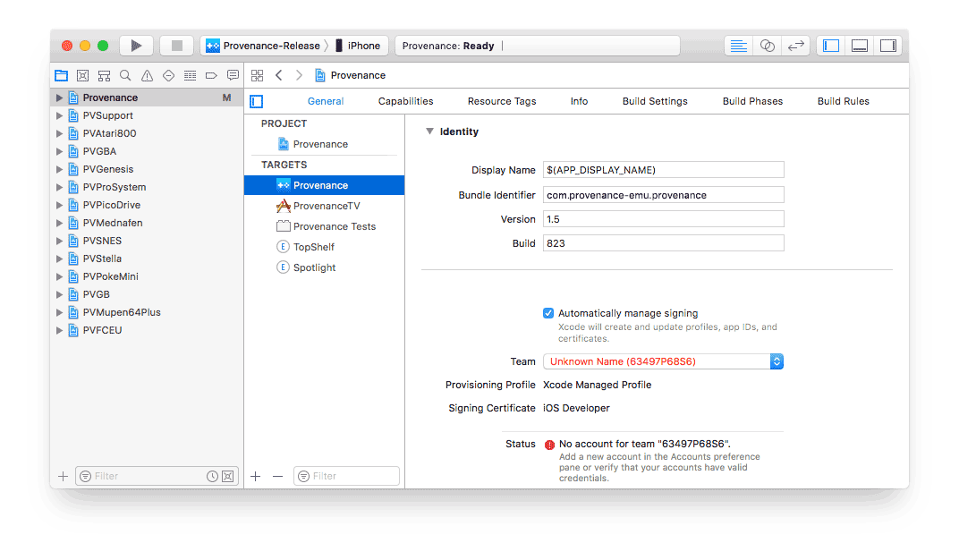Image resolution: width=959 pixels, height=560 pixels.
Task: Run the project with the Play button
Action: [x=136, y=46]
